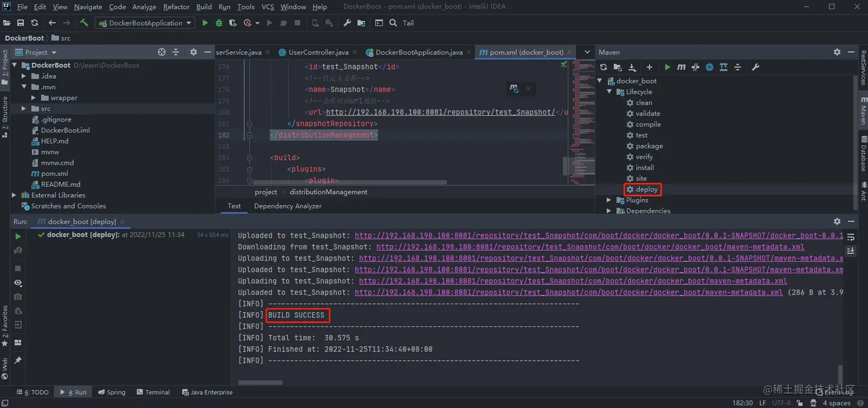Click Select Opened File crosshair icon in Project panel

point(162,52)
